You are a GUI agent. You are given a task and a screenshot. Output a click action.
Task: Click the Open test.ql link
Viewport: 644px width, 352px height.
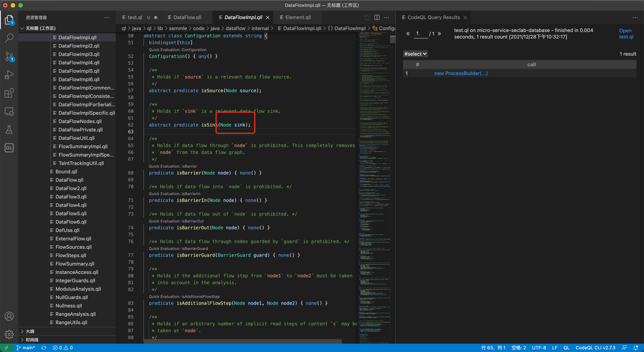626,34
